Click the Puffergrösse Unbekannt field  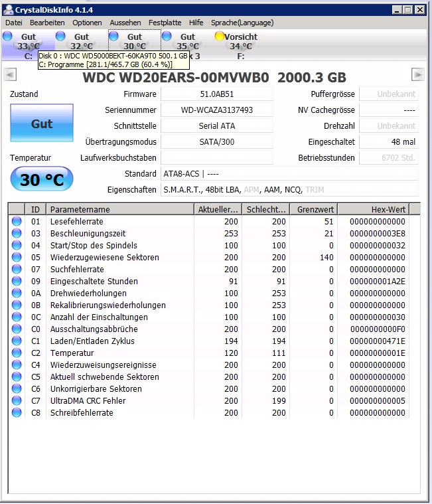(389, 94)
